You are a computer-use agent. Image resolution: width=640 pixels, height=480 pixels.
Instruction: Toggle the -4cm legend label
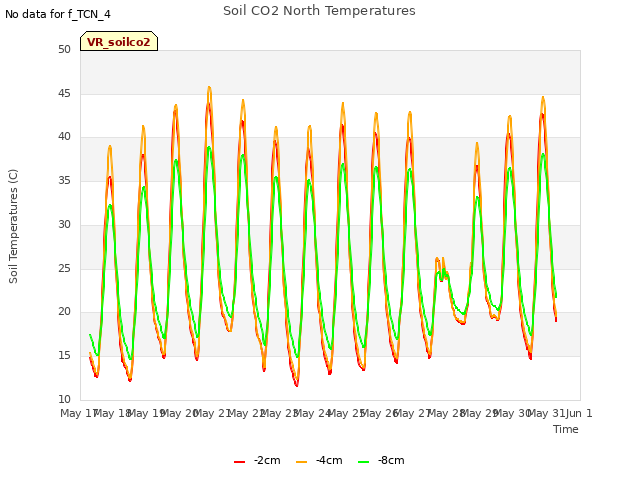pyautogui.click(x=329, y=460)
